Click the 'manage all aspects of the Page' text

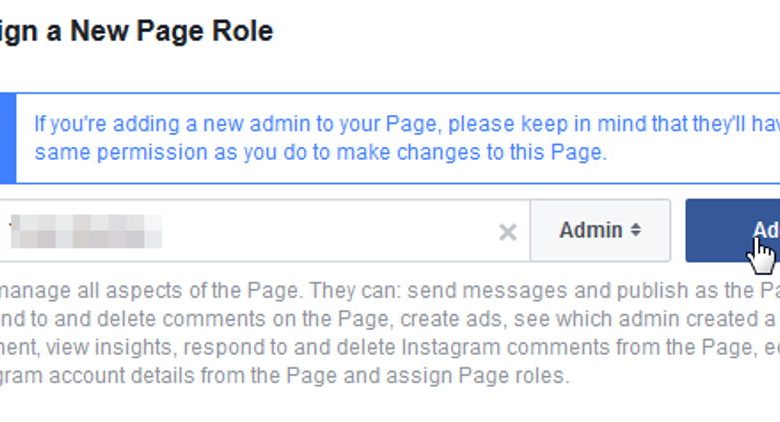click(150, 290)
